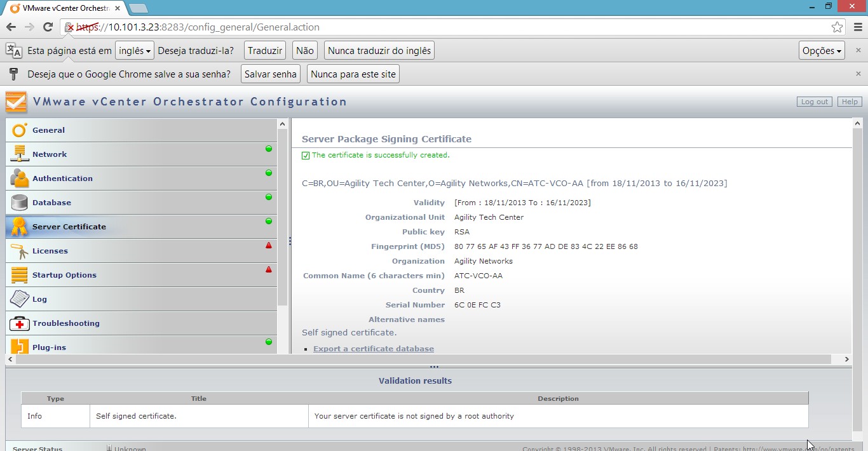This screenshot has height=451, width=868.
Task: Click the Traduzir button
Action: pos(264,51)
